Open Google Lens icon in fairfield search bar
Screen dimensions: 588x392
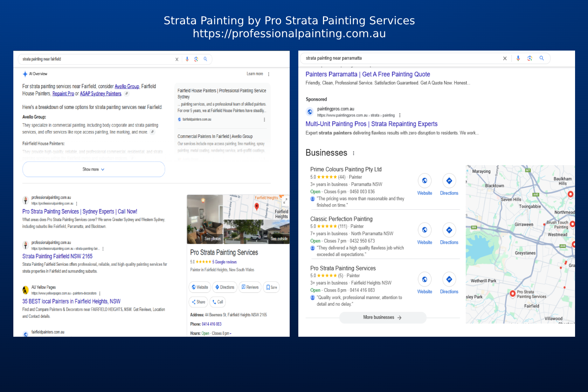coord(196,59)
